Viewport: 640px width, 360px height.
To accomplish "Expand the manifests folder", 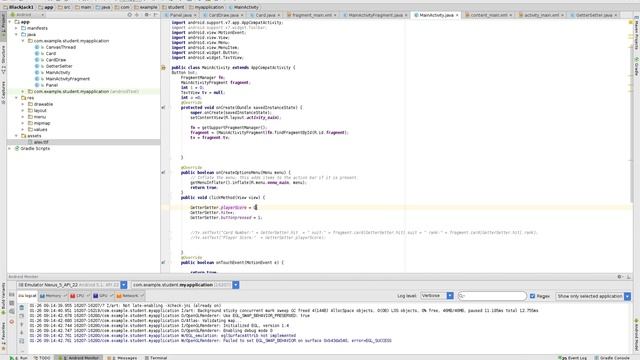I will tap(16, 28).
